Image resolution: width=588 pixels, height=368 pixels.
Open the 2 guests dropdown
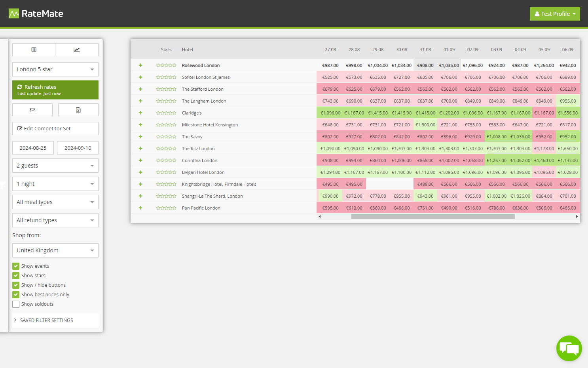click(55, 166)
